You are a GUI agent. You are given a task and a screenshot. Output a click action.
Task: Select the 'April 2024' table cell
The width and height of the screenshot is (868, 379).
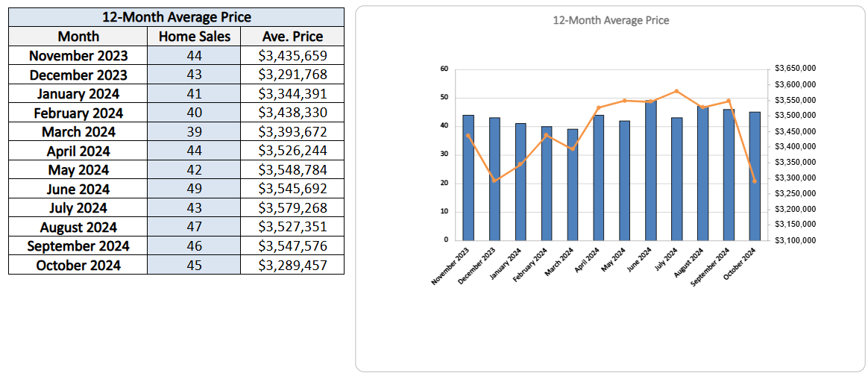(78, 151)
